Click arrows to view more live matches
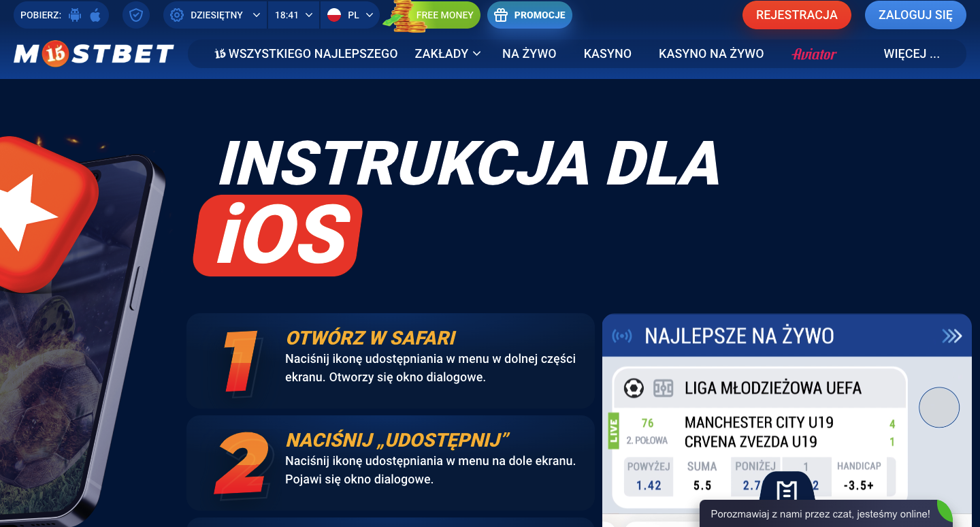Image resolution: width=980 pixels, height=527 pixels. click(x=951, y=334)
